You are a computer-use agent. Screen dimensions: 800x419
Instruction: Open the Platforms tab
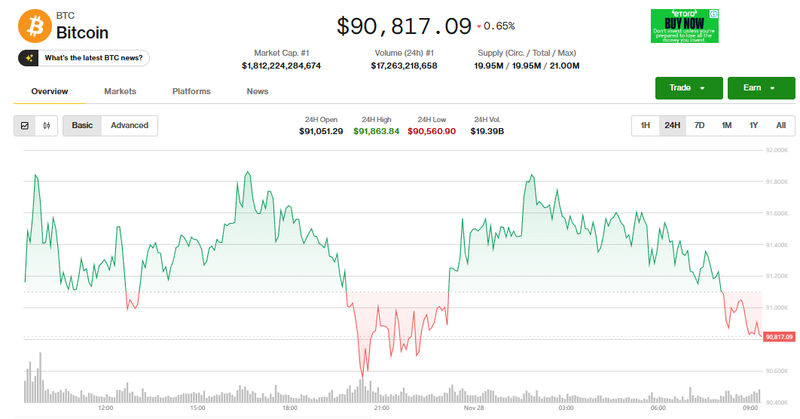click(x=191, y=91)
